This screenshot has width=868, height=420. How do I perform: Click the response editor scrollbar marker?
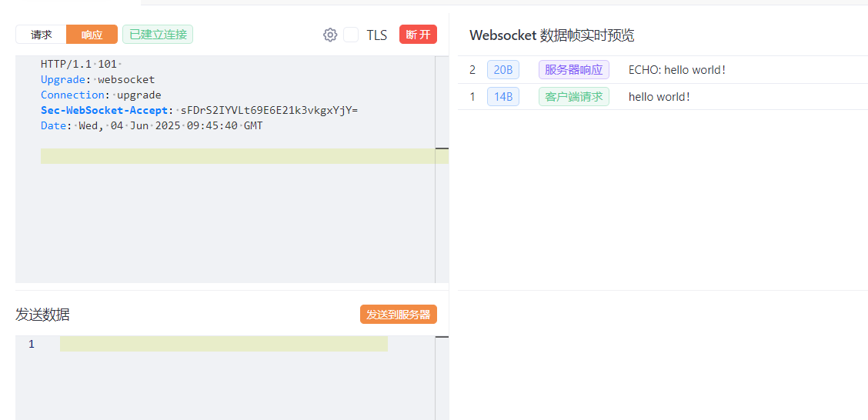coord(442,148)
